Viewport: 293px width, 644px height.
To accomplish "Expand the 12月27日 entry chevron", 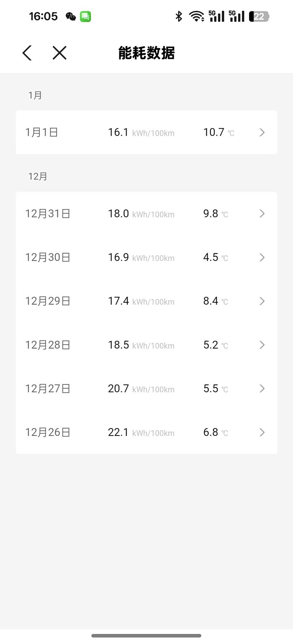I will click(x=262, y=389).
